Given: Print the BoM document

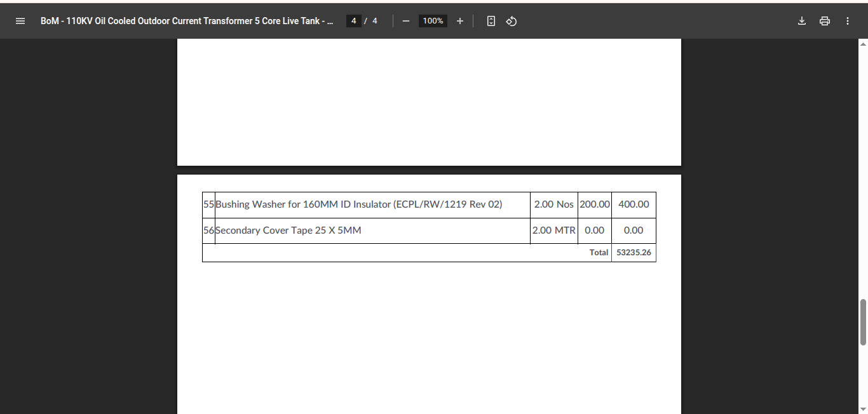Looking at the screenshot, I should click(825, 21).
